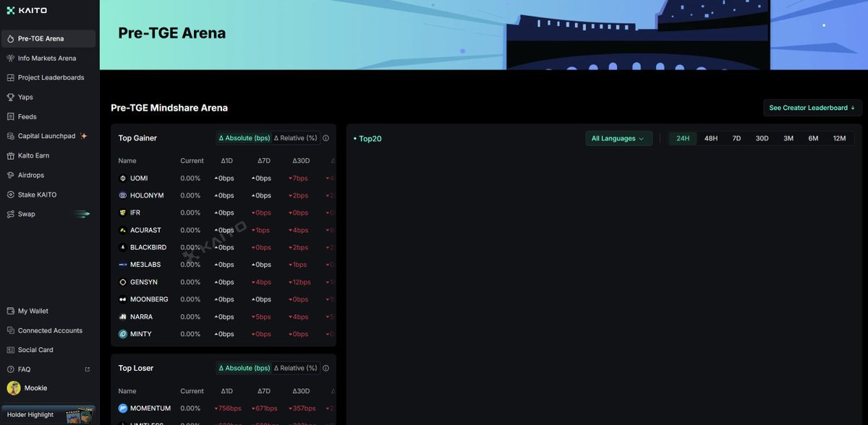Select the 6M time range
Screen dimensions: 868x425
coord(813,139)
